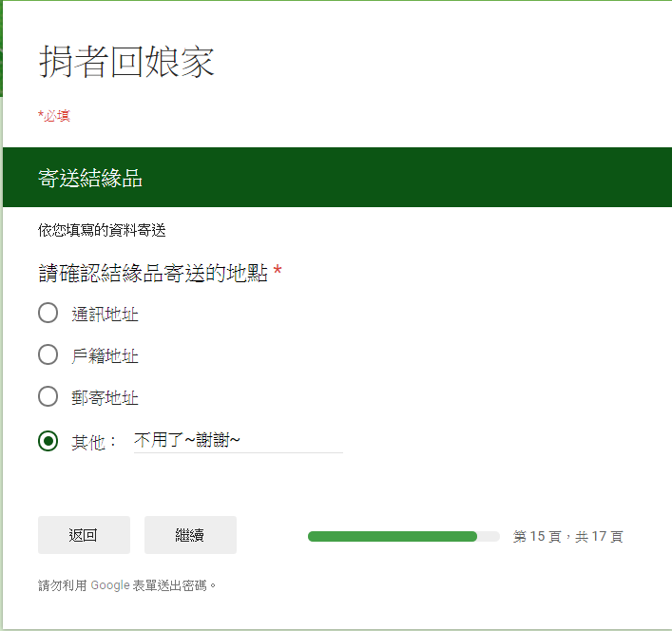672x631 pixels.
Task: Click the unfilled gray end of progress bar
Action: pos(489,537)
